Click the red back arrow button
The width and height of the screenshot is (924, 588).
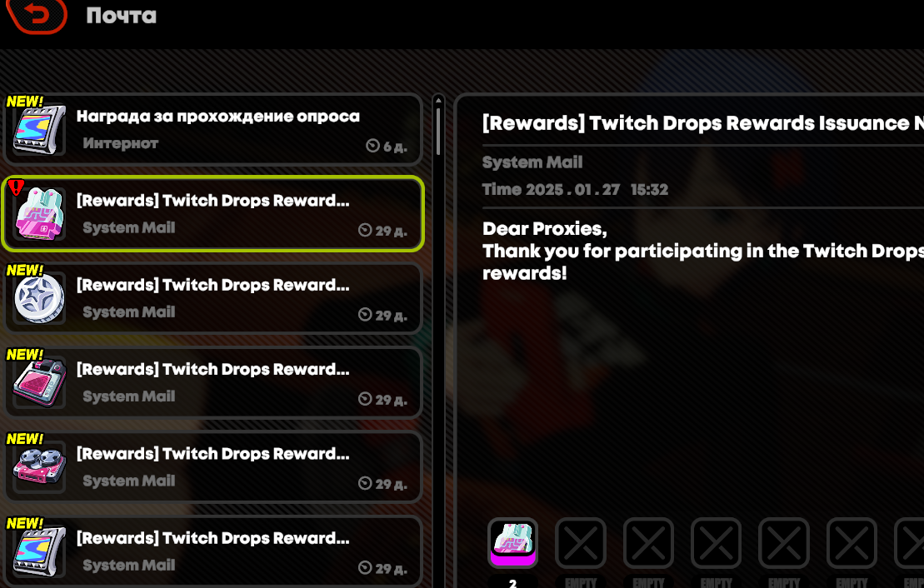[x=37, y=15]
